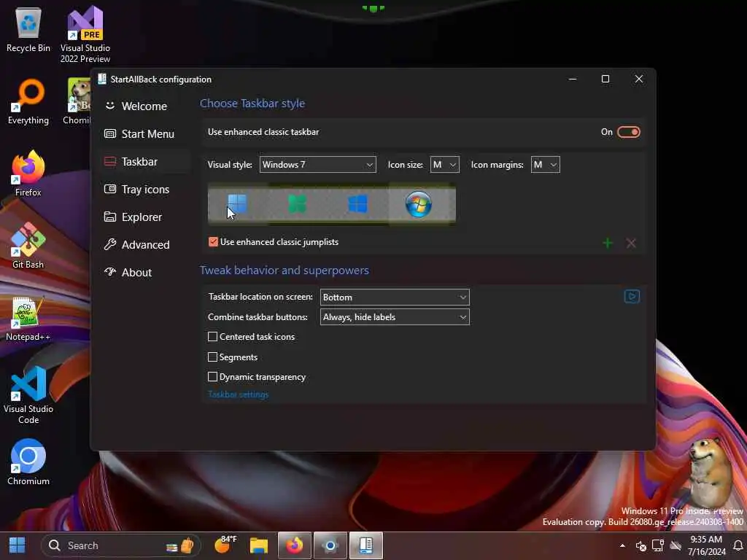Switch to Firefox on the taskbar
This screenshot has width=747, height=560.
coord(295,545)
